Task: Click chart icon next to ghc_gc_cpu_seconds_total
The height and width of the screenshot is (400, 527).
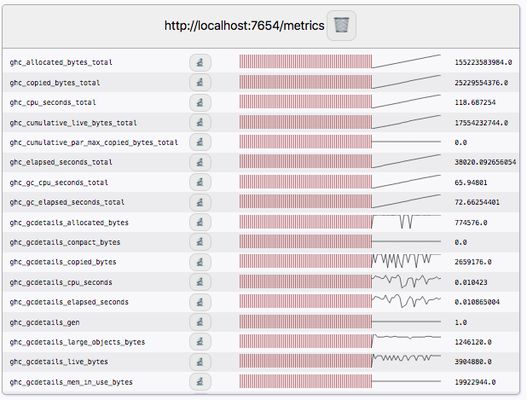Action: pos(200,182)
